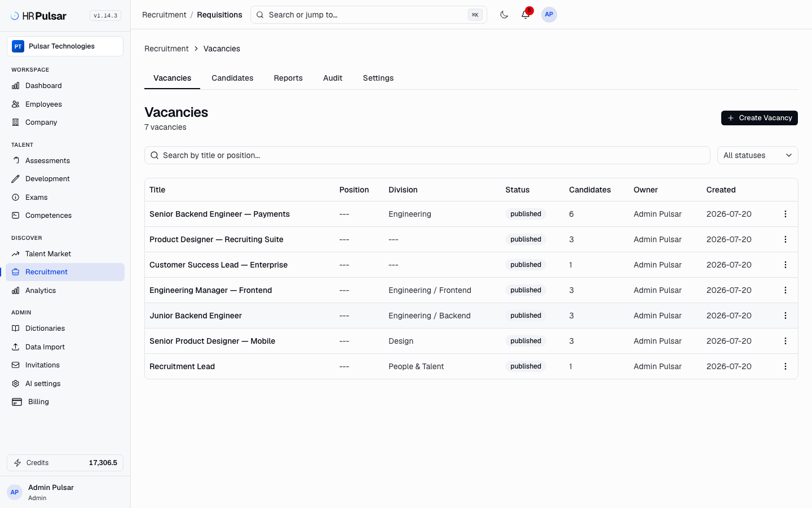Click the Exams sidebar icon
The width and height of the screenshot is (812, 508).
pyautogui.click(x=16, y=198)
